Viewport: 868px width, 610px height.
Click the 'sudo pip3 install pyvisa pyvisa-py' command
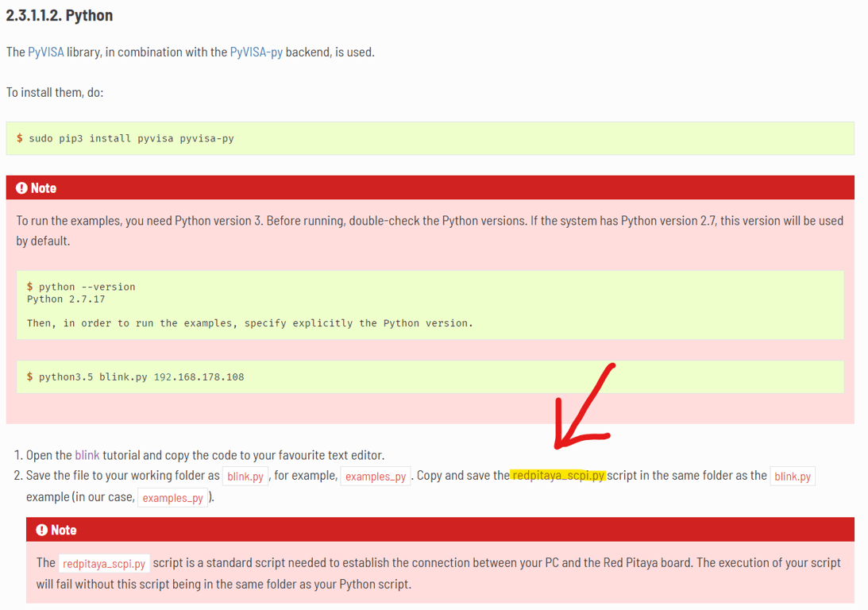click(x=131, y=138)
